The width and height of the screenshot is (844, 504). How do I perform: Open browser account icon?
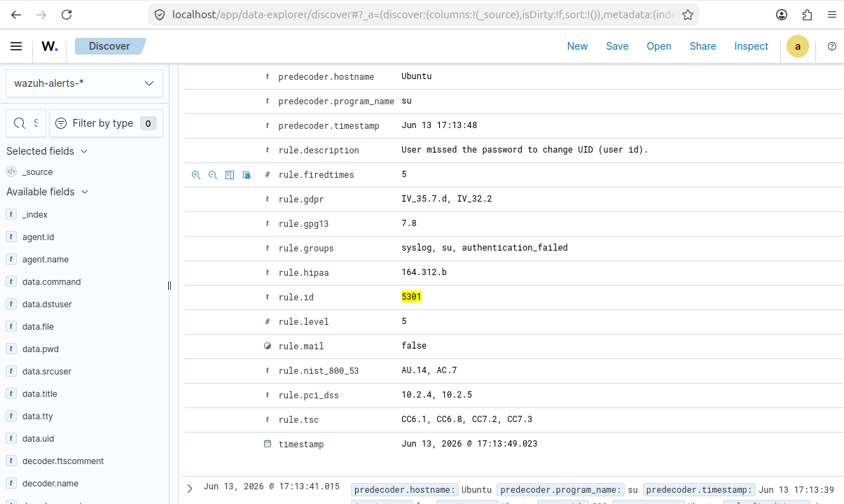782,15
